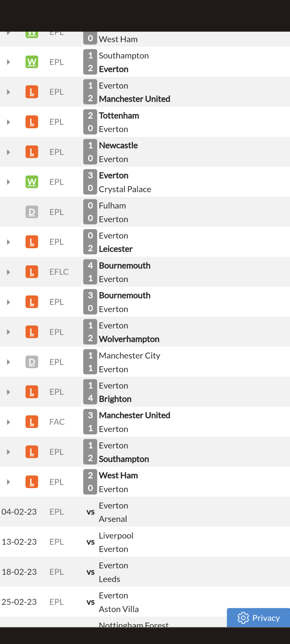Open the Privacy settings button

click(258, 618)
